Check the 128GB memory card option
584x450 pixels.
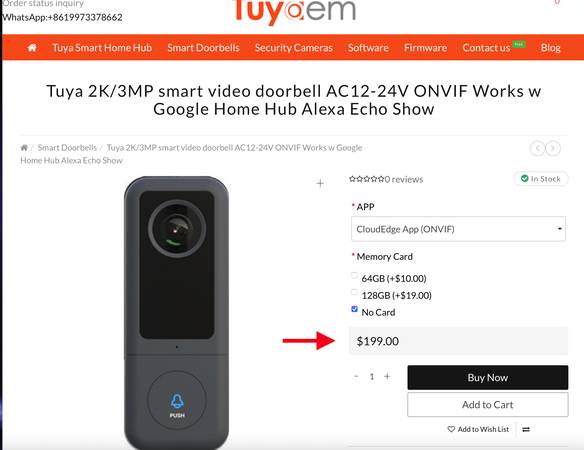point(354,292)
